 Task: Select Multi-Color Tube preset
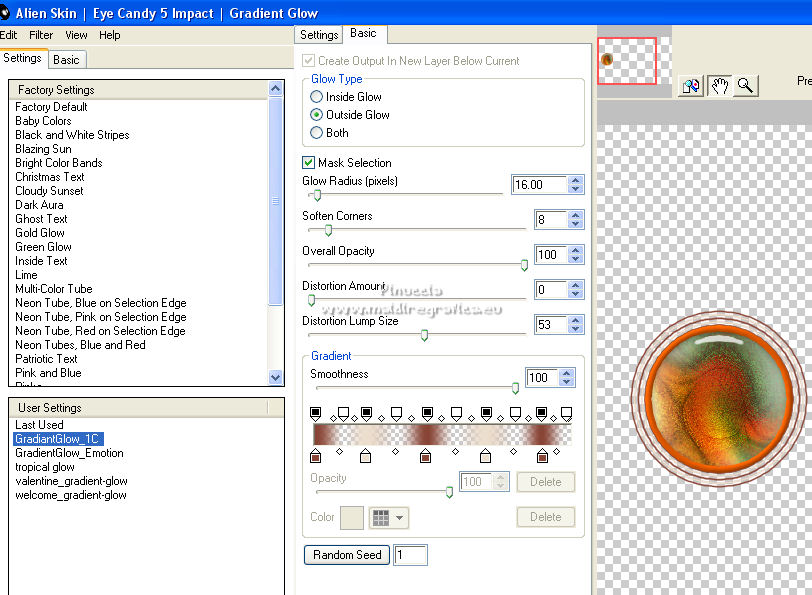54,289
